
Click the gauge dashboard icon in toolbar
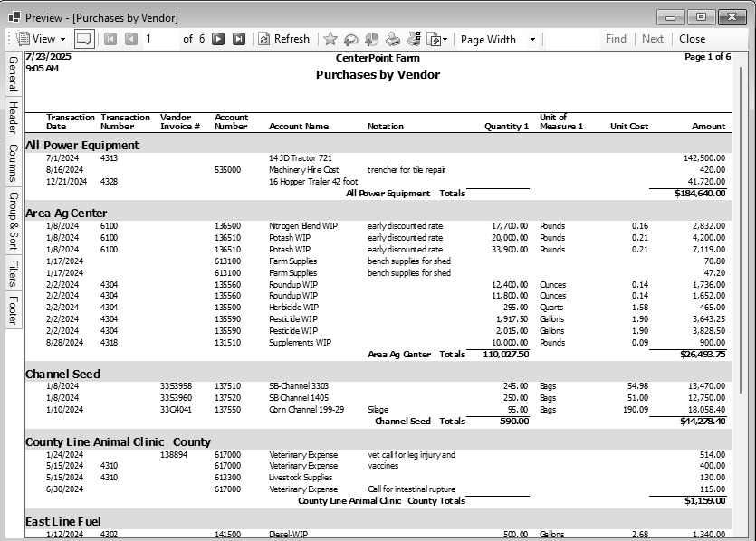tap(351, 39)
